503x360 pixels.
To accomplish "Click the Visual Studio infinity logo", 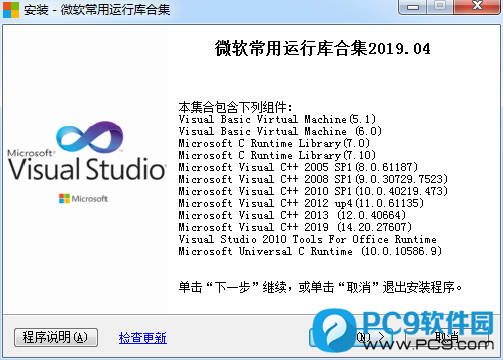I will point(90,137).
